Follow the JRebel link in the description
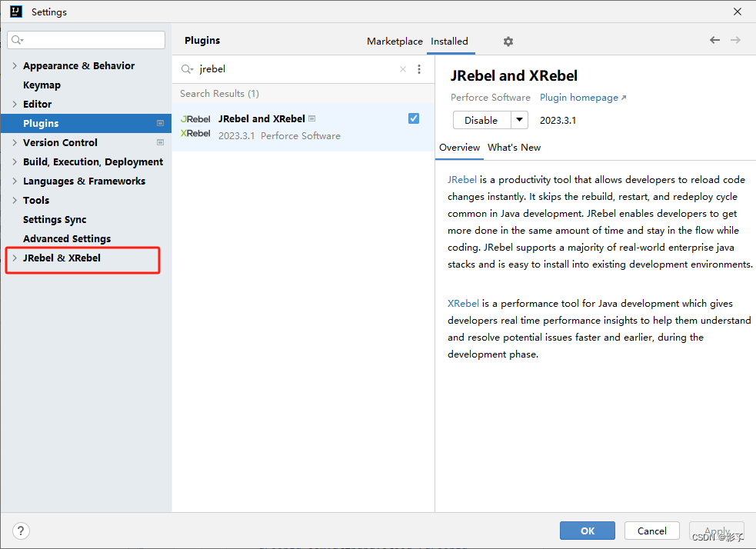The width and height of the screenshot is (756, 549). coord(462,180)
